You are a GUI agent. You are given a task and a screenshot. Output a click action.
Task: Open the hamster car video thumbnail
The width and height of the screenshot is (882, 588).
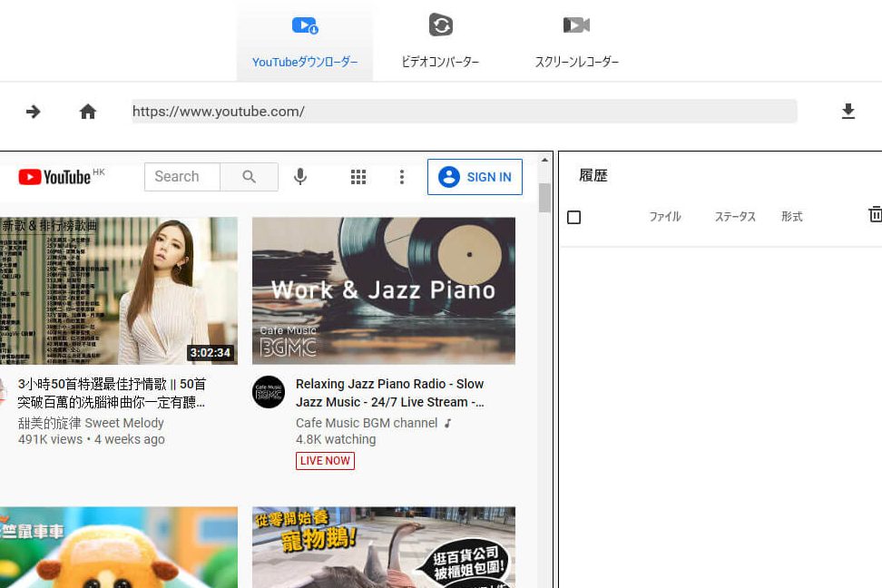119,547
